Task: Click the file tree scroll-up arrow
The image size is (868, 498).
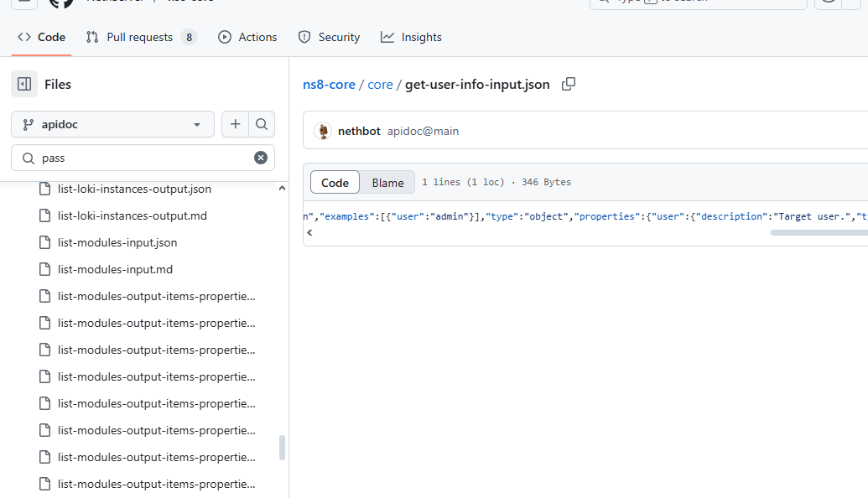Action: click(x=282, y=188)
